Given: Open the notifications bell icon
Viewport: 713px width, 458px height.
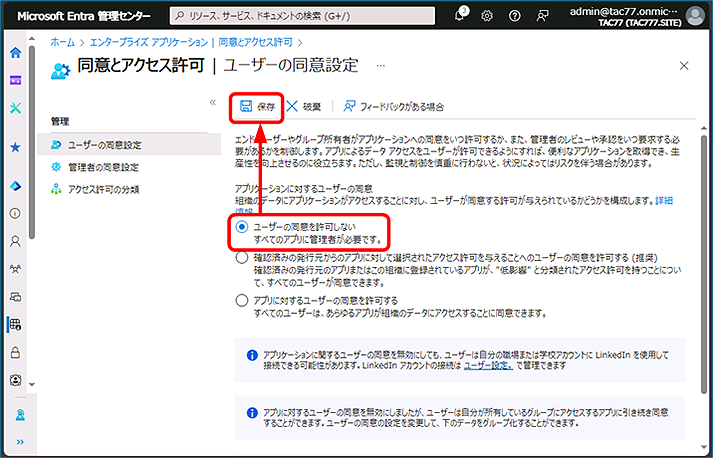Looking at the screenshot, I should point(459,16).
